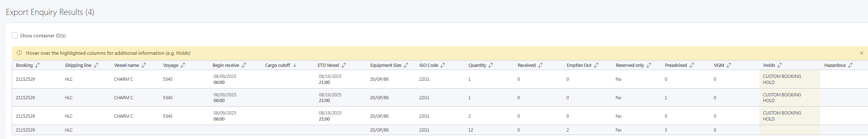The height and width of the screenshot is (139, 868).
Task: Sort by Vessel name column icon
Action: 144,65
